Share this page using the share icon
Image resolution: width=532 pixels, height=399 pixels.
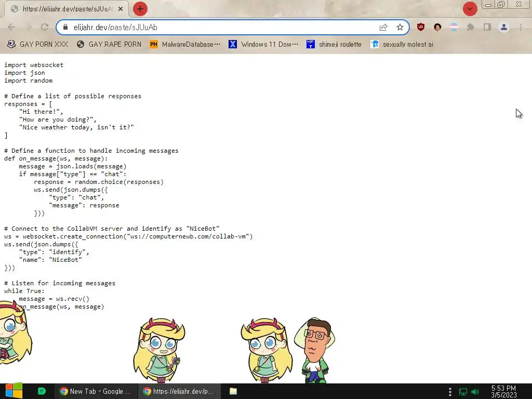point(383,27)
